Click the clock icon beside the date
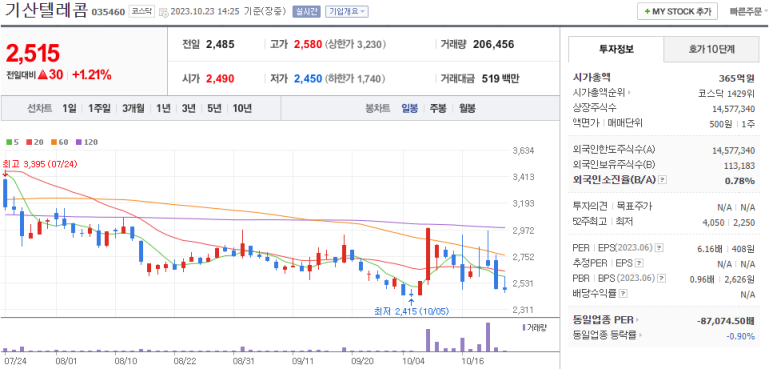Viewport: 773px width, 369px height. pyautogui.click(x=163, y=11)
